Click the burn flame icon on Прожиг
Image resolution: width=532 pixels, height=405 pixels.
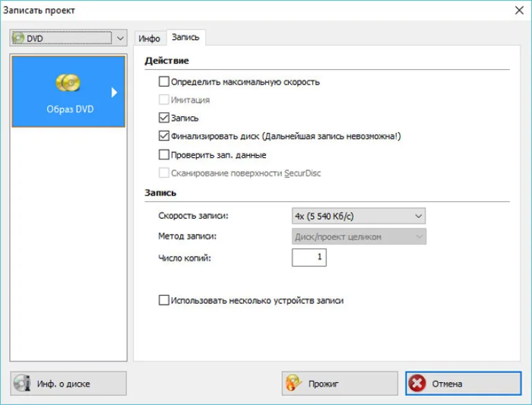(294, 384)
